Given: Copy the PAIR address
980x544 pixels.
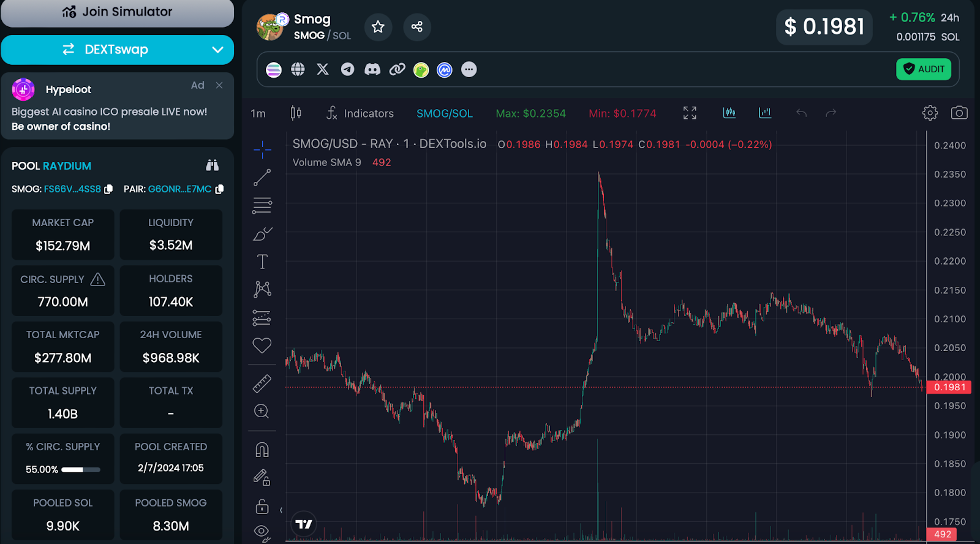Looking at the screenshot, I should click(219, 189).
